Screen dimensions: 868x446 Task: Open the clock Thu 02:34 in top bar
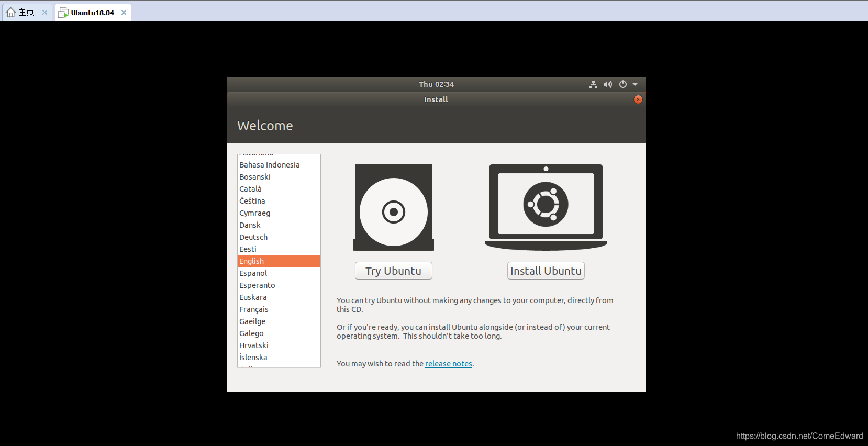click(x=436, y=84)
